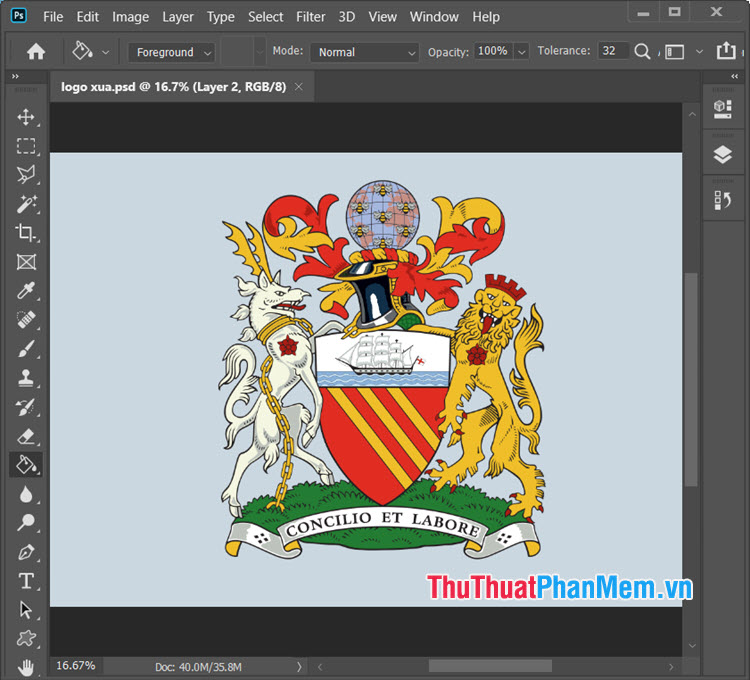
Task: Select the Frame tool
Action: pyautogui.click(x=26, y=262)
